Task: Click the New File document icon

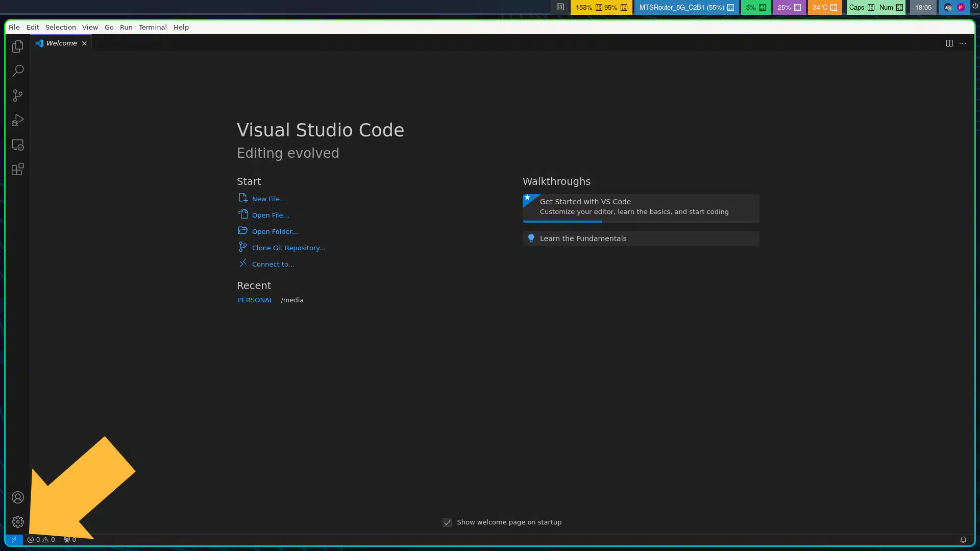Action: coord(243,198)
